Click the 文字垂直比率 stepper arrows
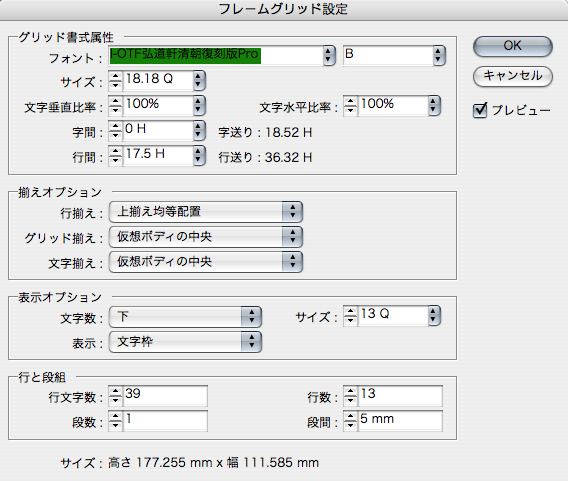This screenshot has height=481, width=568. (116, 105)
